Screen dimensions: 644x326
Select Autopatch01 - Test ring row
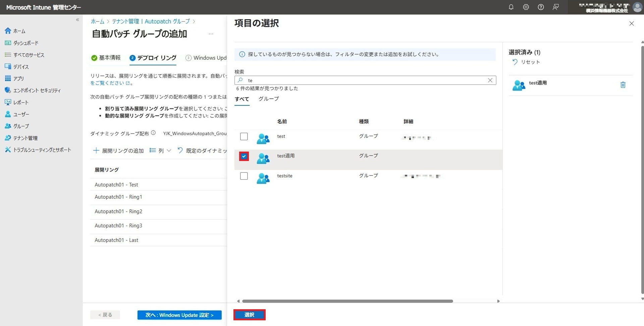tap(158, 185)
